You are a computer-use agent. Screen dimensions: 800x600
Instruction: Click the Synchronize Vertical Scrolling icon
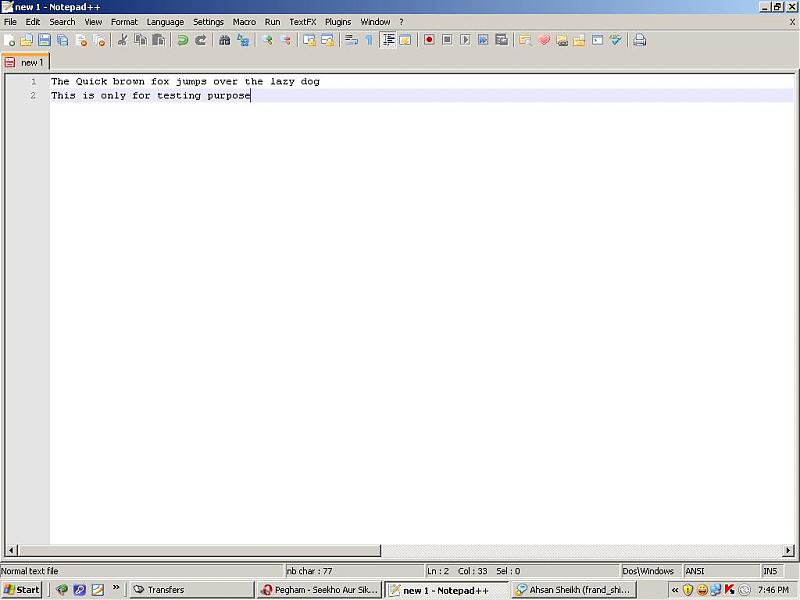pyautogui.click(x=309, y=40)
